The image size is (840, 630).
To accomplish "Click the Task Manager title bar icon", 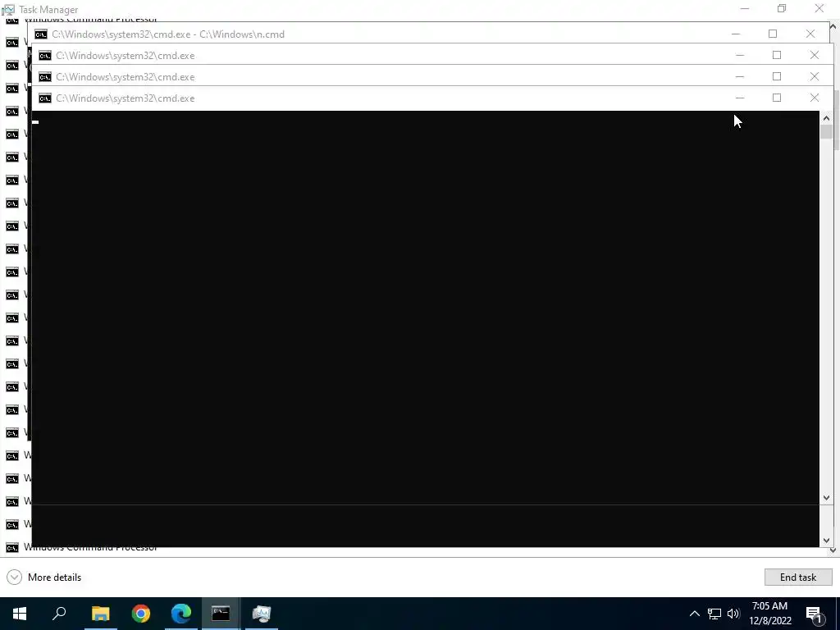I will pyautogui.click(x=8, y=10).
